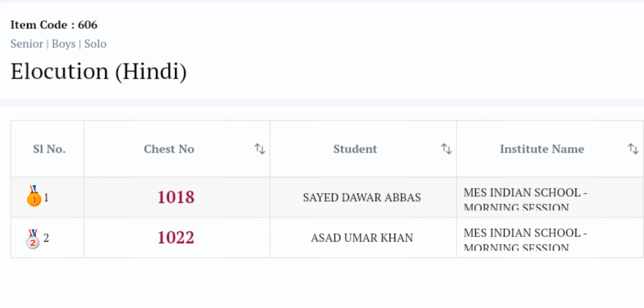Click the Sl No. column header
Image resolution: width=644 pixels, height=308 pixels.
coord(49,149)
